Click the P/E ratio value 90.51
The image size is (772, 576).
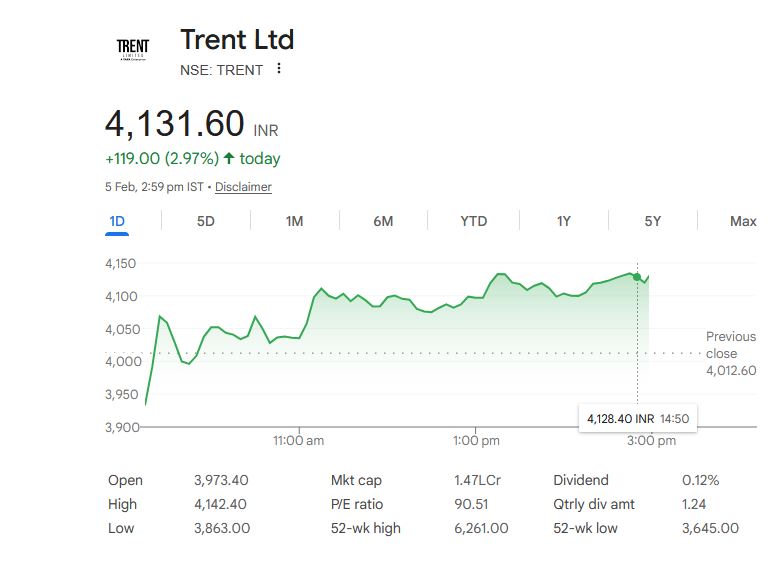tap(470, 504)
